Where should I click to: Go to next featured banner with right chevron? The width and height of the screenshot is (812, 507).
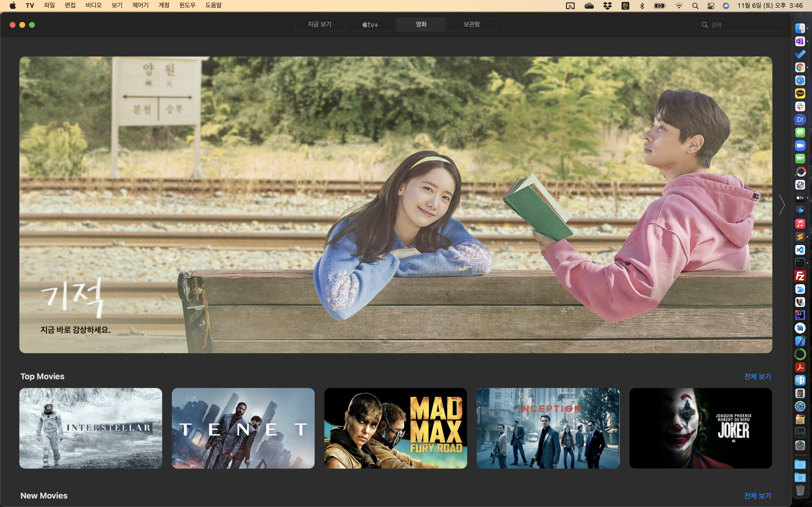click(x=782, y=204)
